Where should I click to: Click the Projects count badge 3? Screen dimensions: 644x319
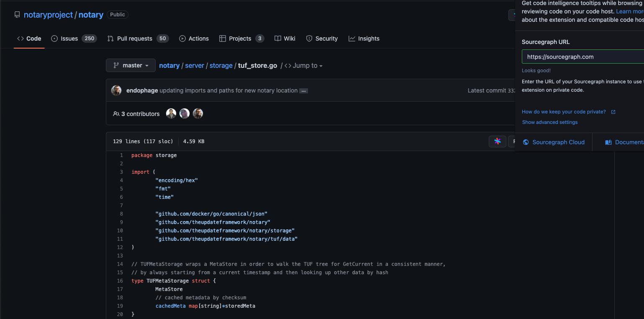(x=260, y=39)
